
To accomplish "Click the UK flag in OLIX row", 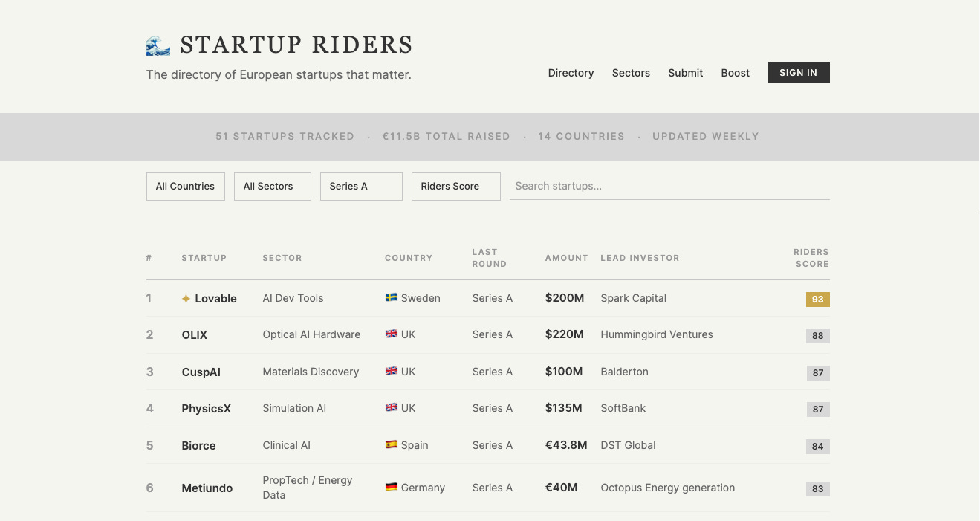I will [x=392, y=334].
